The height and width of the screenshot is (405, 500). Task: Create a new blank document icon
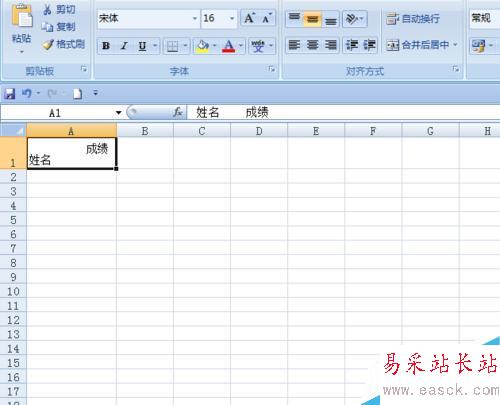tap(77, 94)
